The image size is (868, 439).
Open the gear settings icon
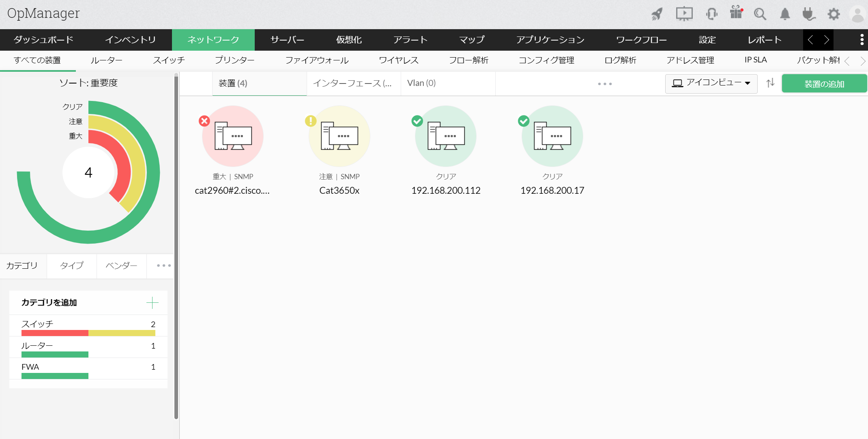[x=834, y=14]
